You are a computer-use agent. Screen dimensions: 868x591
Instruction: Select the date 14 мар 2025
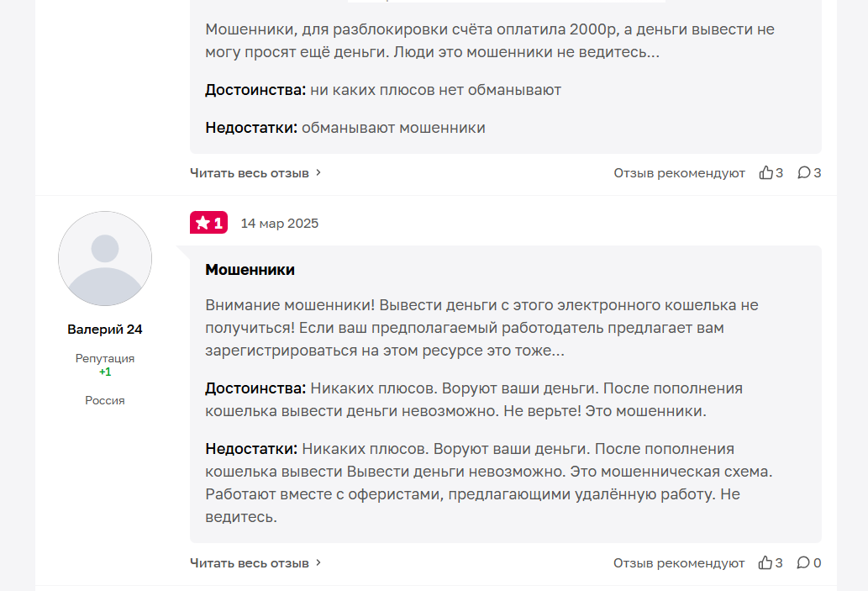[x=280, y=223]
